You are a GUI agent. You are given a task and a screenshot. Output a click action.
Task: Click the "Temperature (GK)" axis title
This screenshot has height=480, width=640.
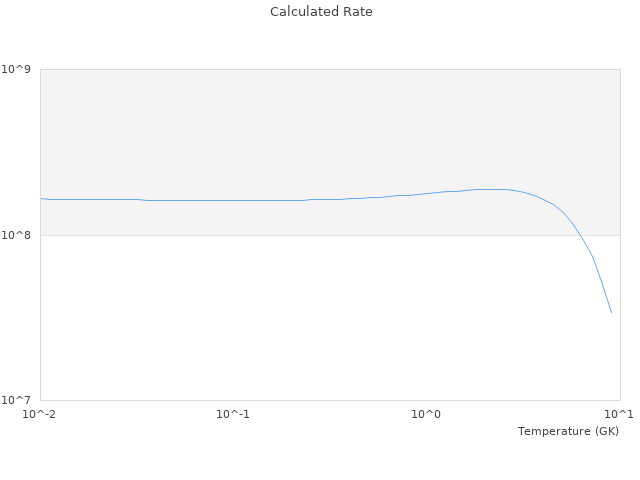pyautogui.click(x=568, y=431)
